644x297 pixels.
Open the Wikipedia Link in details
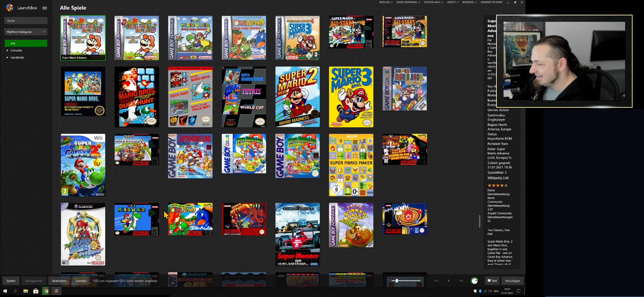498,177
